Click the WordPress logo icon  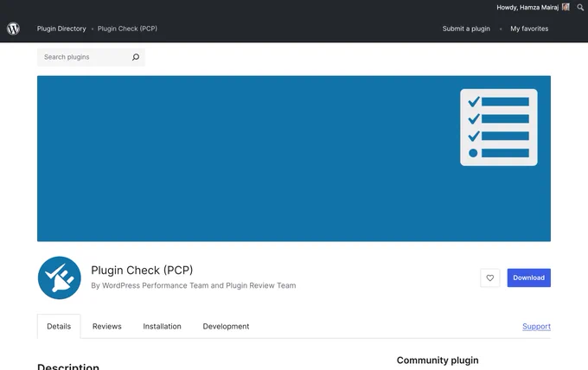[x=13, y=29]
